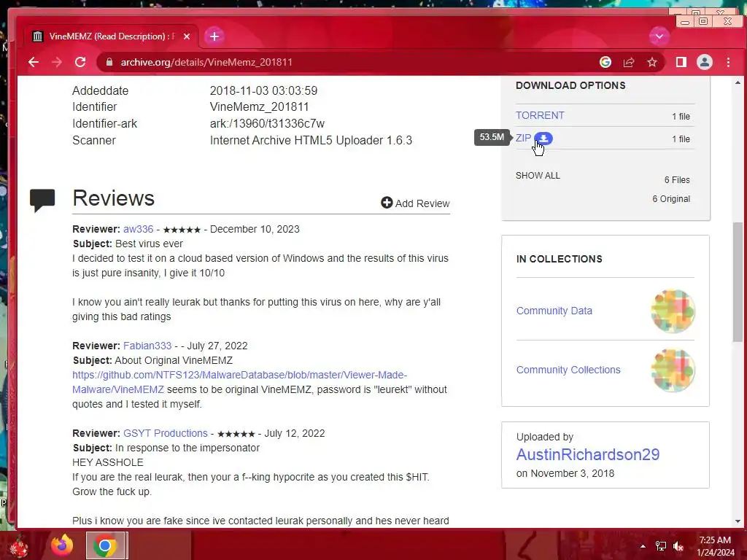Screen dimensions: 747x560
Task: Click the page vertical scrollbar thumb
Action: point(738,282)
